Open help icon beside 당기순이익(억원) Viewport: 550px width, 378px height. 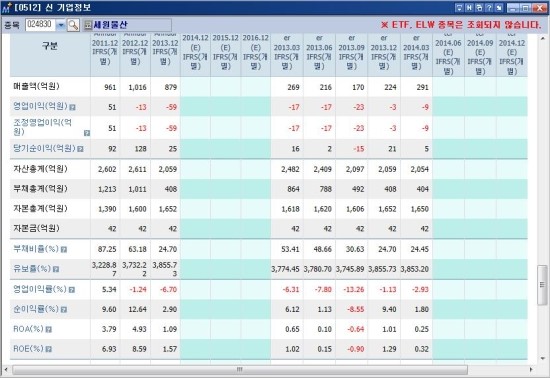tap(80, 149)
